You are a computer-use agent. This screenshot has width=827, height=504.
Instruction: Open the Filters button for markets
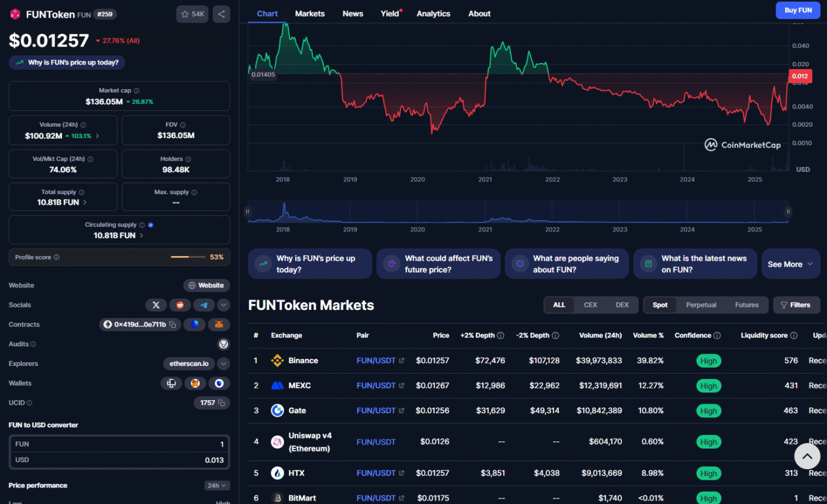[796, 305]
